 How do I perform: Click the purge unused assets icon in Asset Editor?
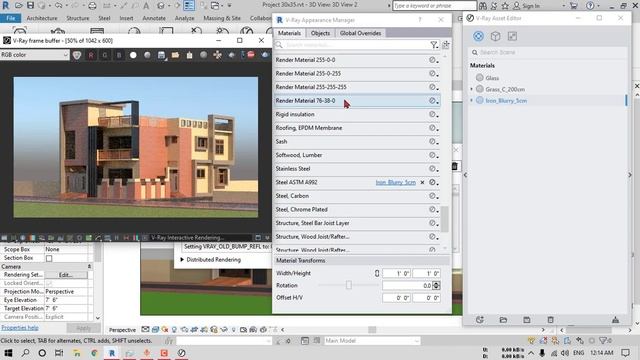pos(615,320)
